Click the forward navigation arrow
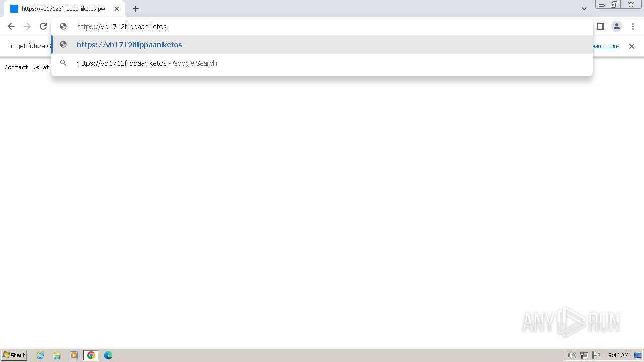The image size is (644, 362). (x=27, y=26)
